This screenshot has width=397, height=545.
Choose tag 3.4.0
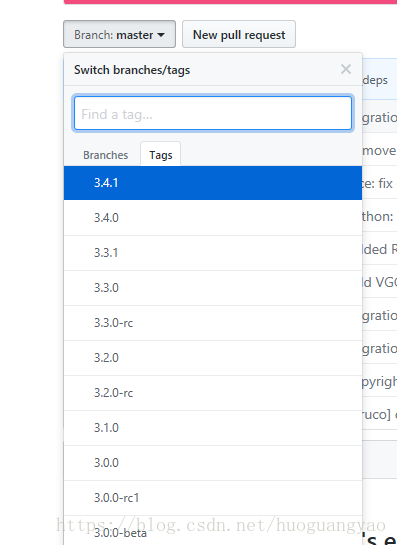[213, 218]
